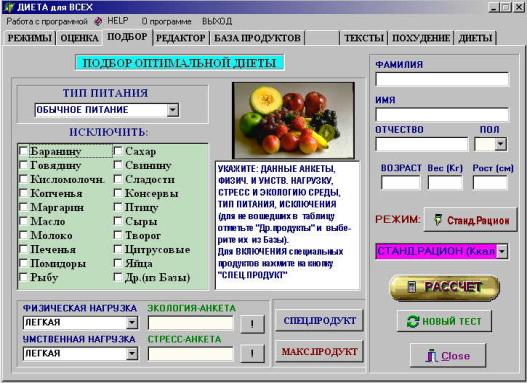Open the ПОЛ gender dropdown
The height and width of the screenshot is (383, 527).
coord(500,144)
